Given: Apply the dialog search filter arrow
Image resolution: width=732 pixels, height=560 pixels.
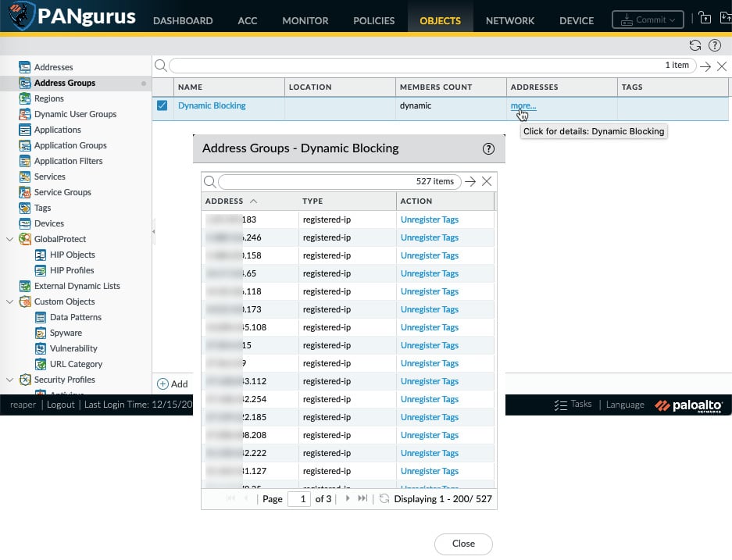Looking at the screenshot, I should 470,181.
